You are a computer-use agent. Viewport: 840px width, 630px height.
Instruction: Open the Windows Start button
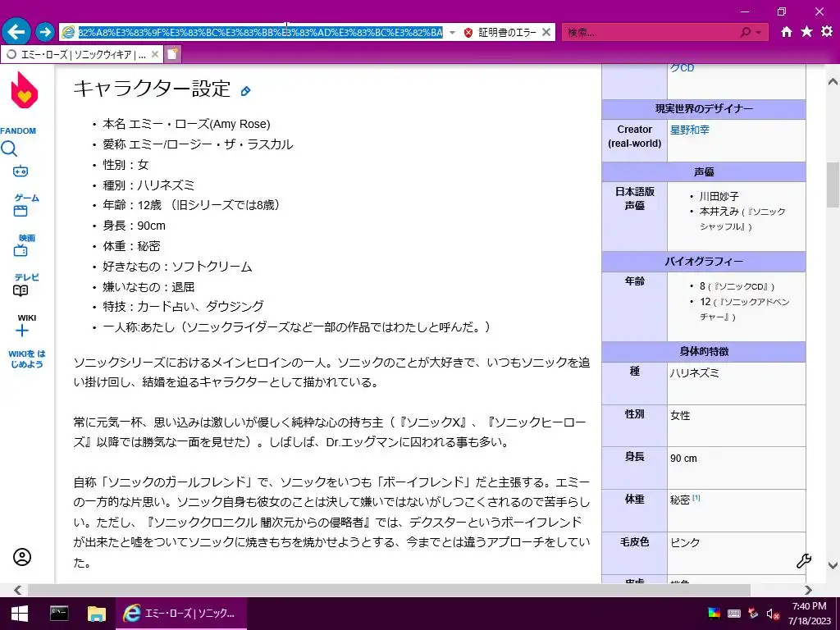pos(20,614)
